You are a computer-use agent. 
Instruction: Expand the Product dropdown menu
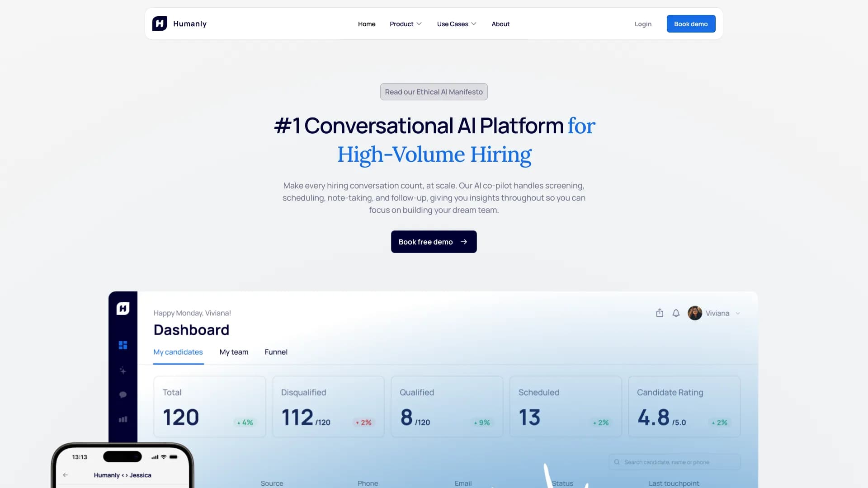pyautogui.click(x=406, y=24)
